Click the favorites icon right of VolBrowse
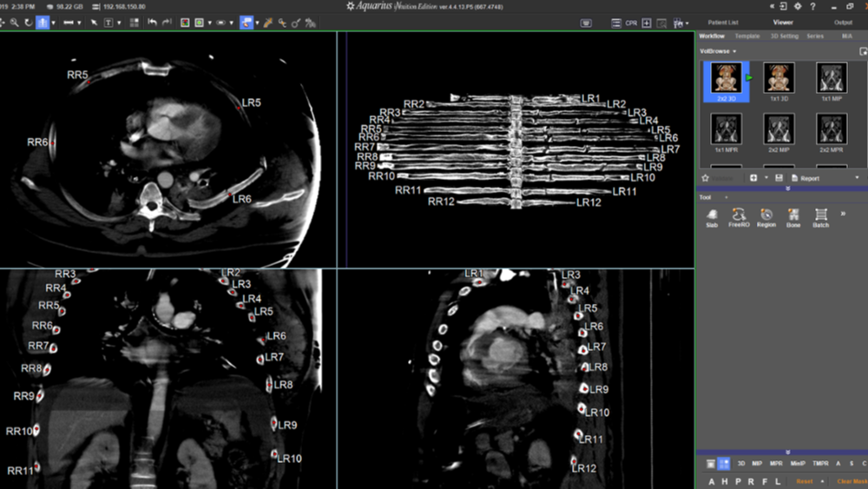 863,51
